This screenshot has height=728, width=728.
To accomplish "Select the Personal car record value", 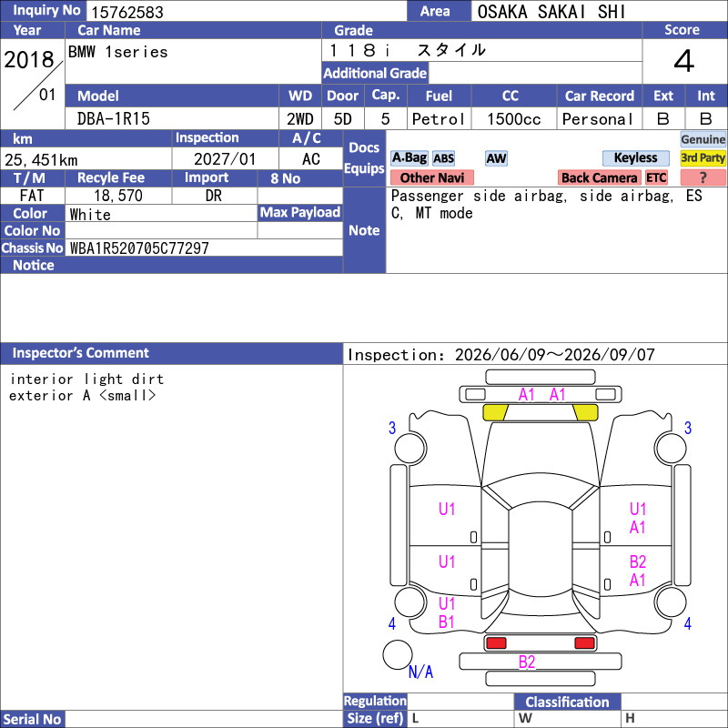I will [x=598, y=119].
